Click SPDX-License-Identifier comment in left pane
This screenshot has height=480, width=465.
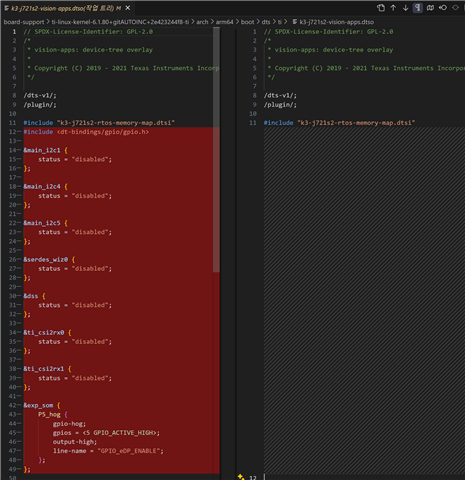pyautogui.click(x=88, y=32)
